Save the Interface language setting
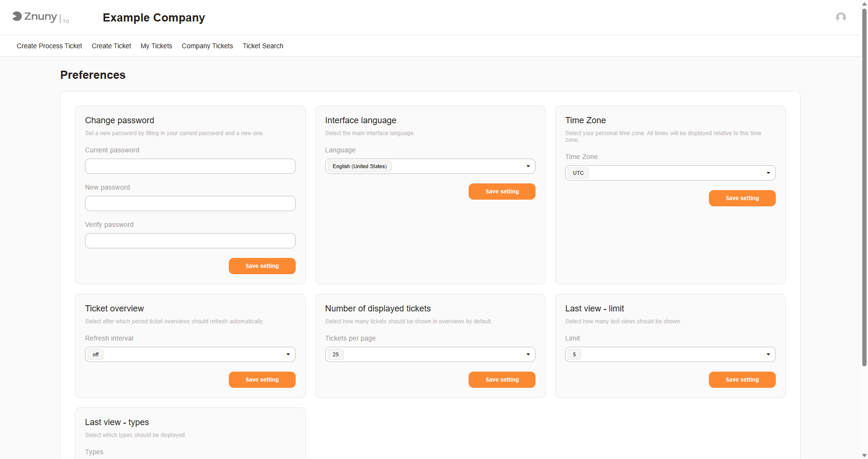The width and height of the screenshot is (868, 459). [x=502, y=191]
